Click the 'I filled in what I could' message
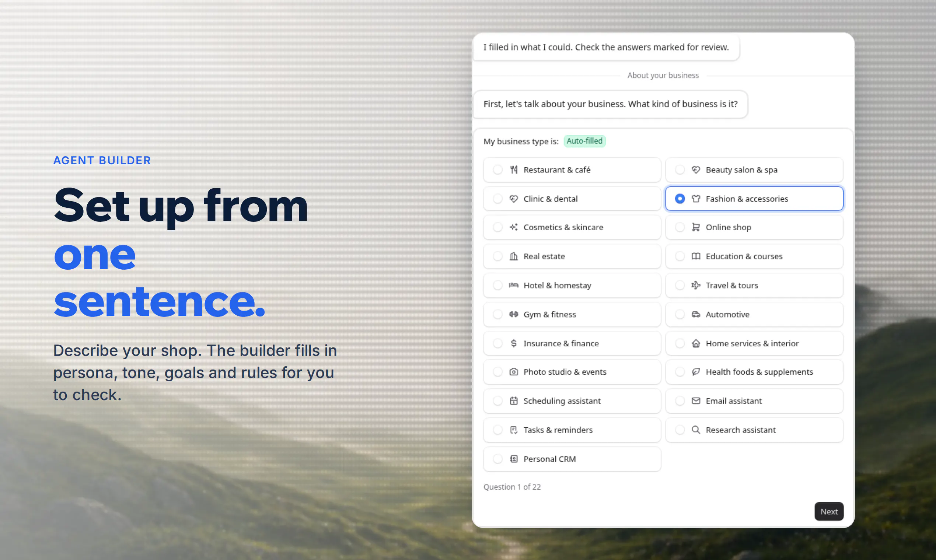 tap(606, 47)
